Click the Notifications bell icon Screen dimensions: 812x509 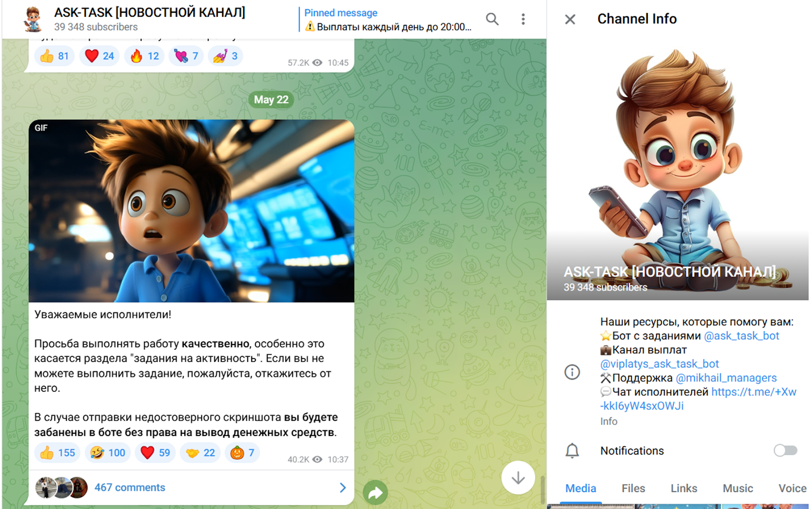(572, 451)
